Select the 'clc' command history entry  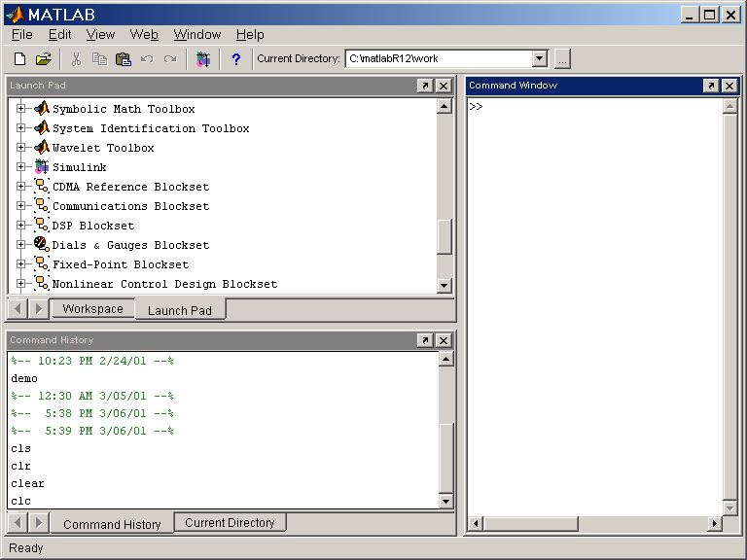point(21,501)
